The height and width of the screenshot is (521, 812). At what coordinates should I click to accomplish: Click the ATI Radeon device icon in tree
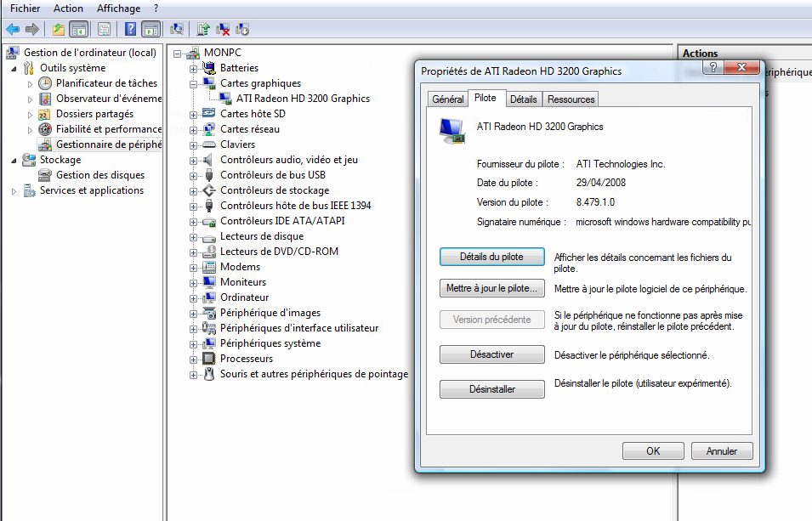(x=225, y=99)
